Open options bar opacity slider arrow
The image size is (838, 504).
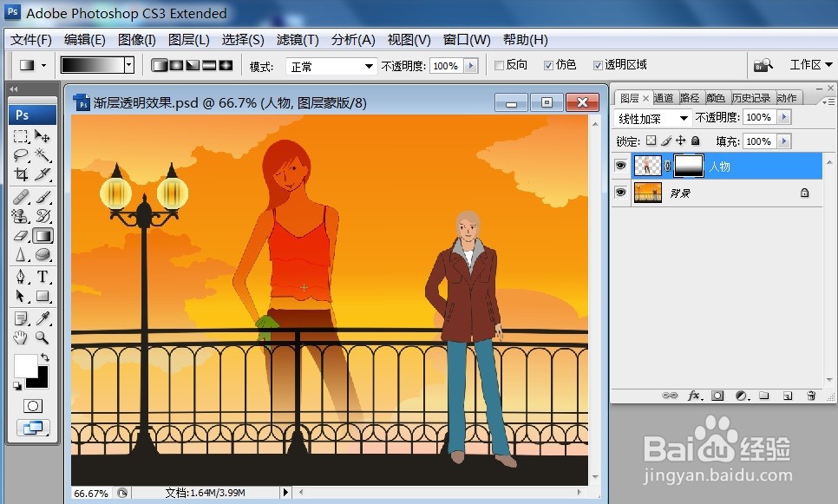click(x=471, y=66)
